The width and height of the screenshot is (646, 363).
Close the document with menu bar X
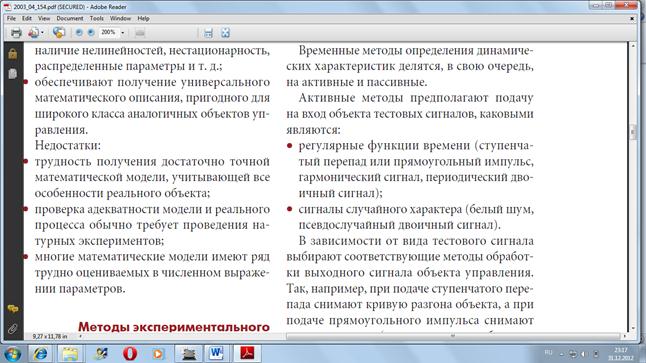click(x=632, y=19)
